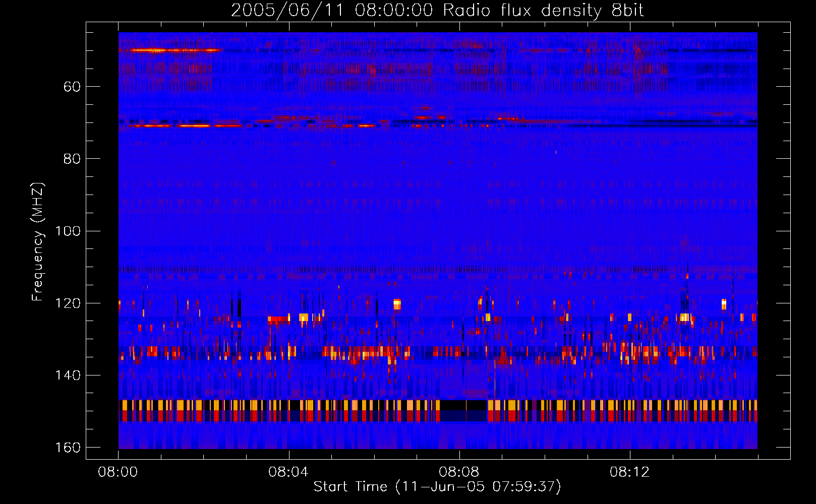
Task: Click the '80' frequency tick label
Action: tap(72, 159)
